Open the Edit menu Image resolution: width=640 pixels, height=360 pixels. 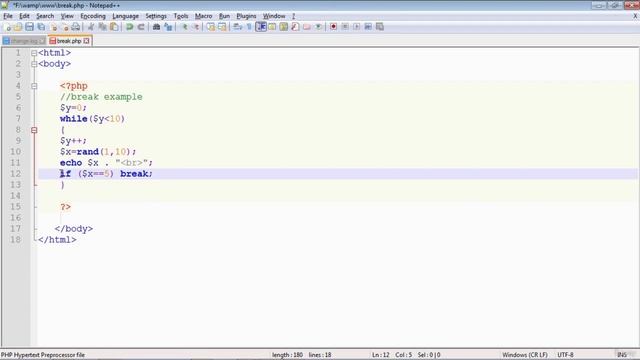24,16
